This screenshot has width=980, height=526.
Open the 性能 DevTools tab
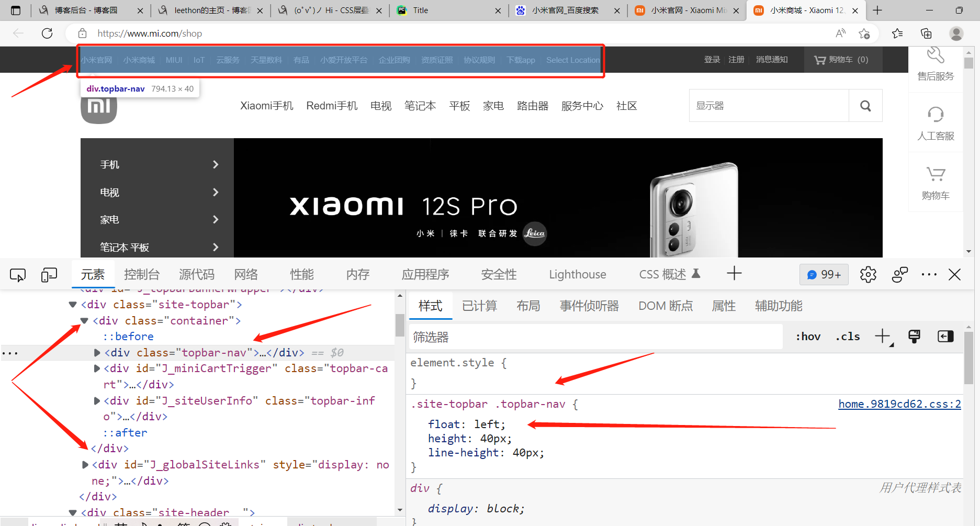click(302, 275)
